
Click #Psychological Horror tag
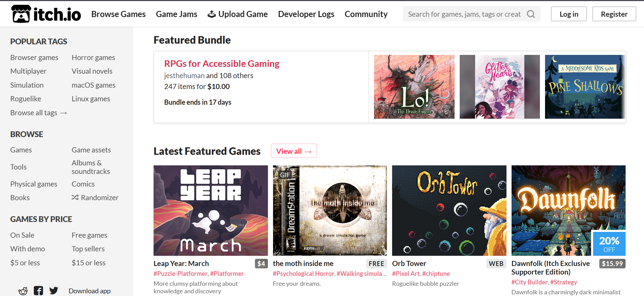(303, 274)
